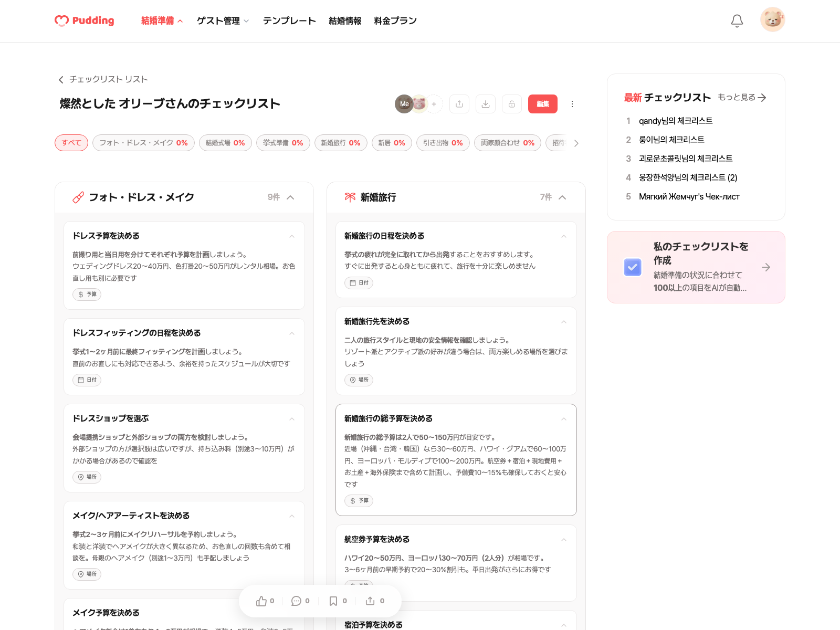Select the 両家顔合わせ 0% filter tab
The width and height of the screenshot is (840, 630).
point(508,143)
